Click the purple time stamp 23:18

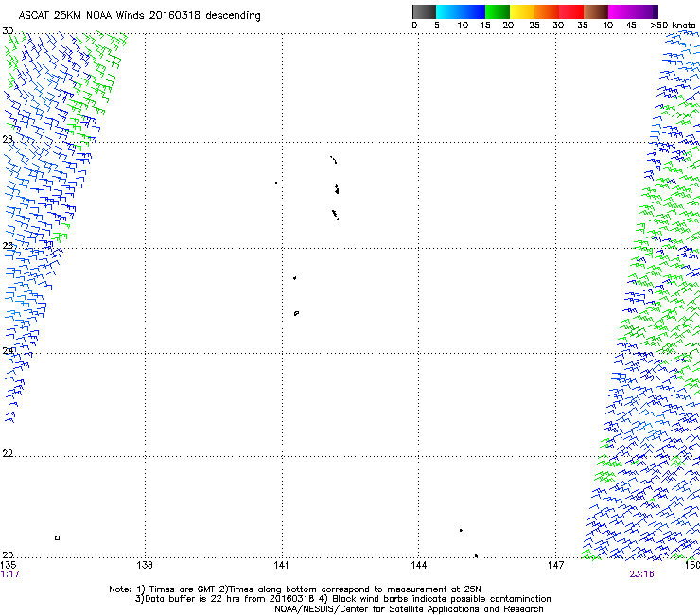641,574
